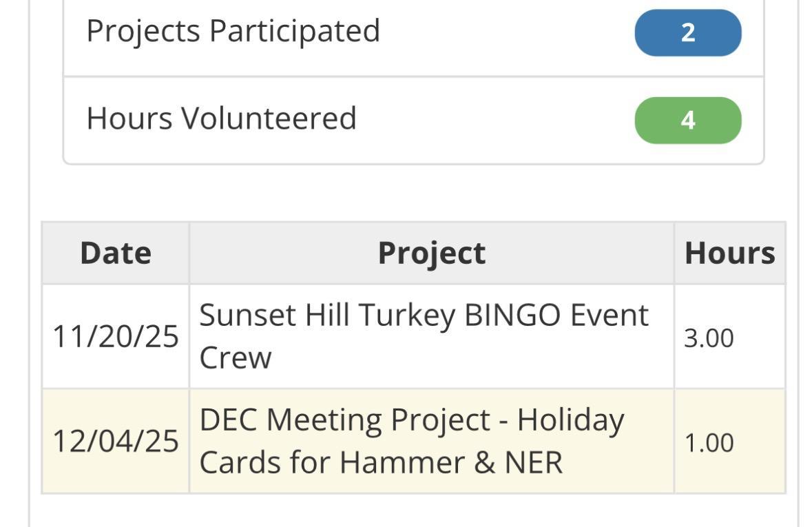Click the word Holiday in second project

coord(571,420)
